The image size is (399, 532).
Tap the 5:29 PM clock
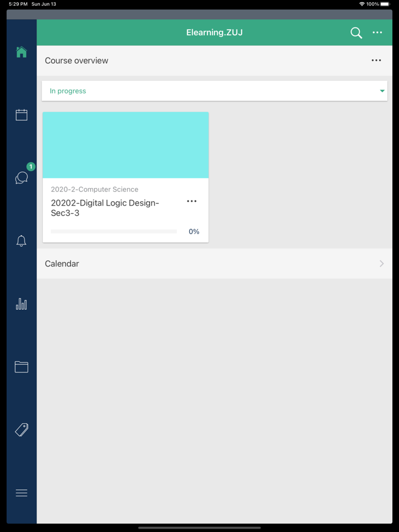(x=18, y=4)
